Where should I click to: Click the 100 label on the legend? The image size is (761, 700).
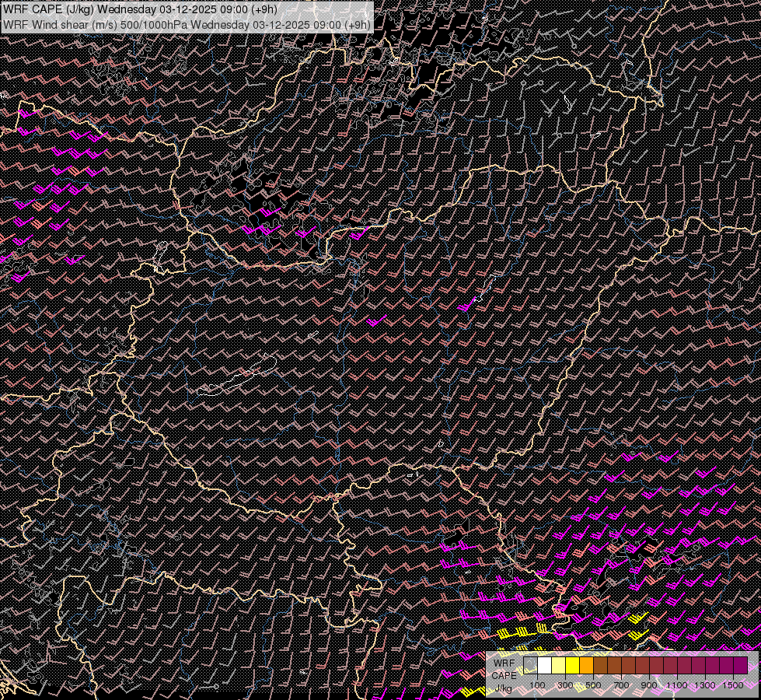[x=537, y=684]
